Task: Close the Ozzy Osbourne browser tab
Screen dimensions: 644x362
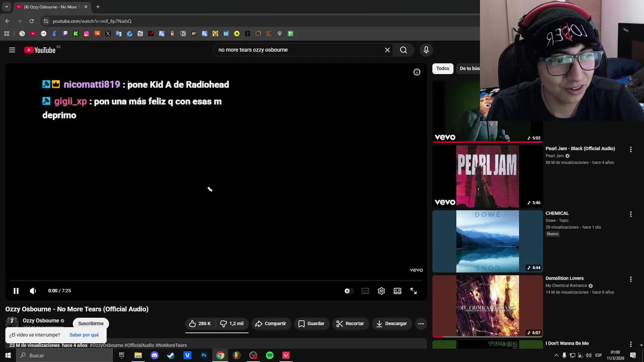Action: [x=86, y=7]
